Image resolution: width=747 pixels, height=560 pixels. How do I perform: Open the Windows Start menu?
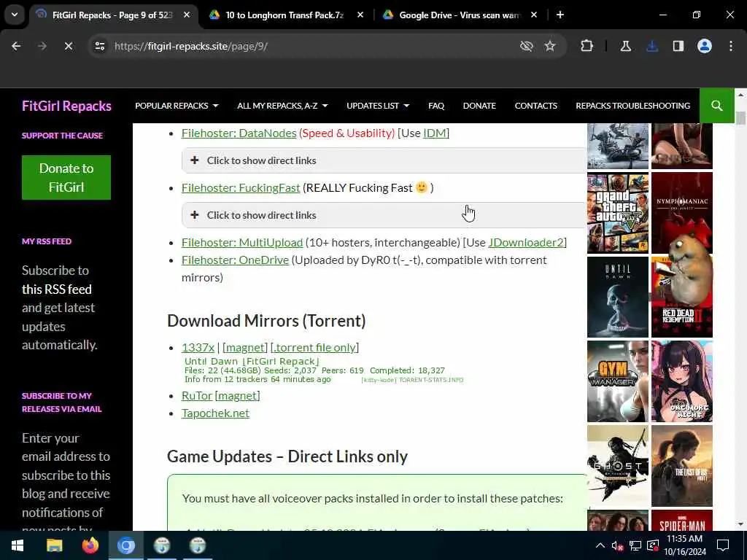click(18, 545)
